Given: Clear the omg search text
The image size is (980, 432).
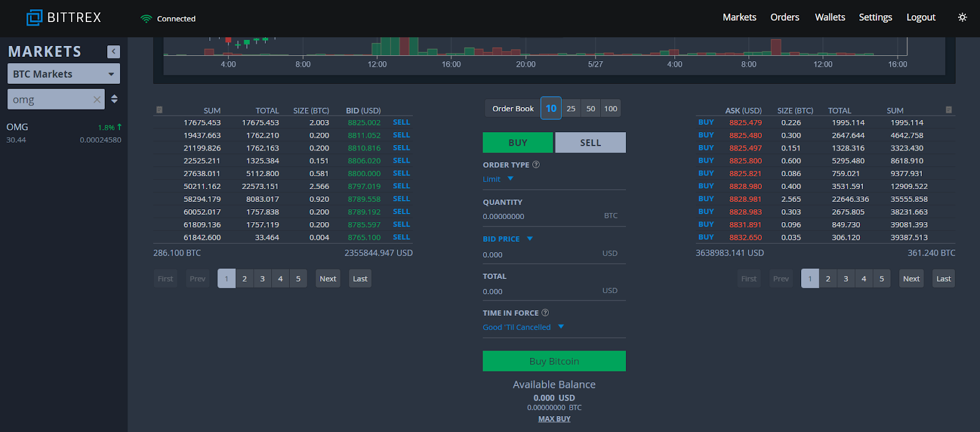Looking at the screenshot, I should tap(97, 99).
